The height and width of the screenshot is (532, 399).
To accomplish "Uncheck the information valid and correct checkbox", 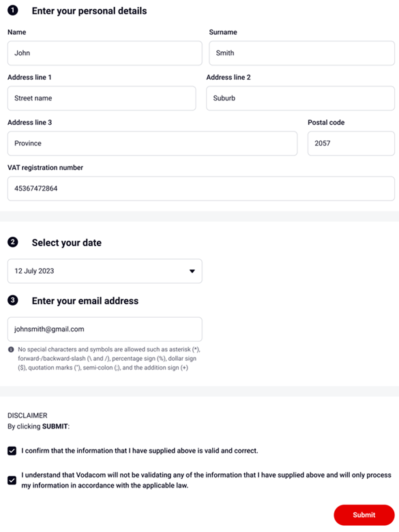I will (x=12, y=451).
